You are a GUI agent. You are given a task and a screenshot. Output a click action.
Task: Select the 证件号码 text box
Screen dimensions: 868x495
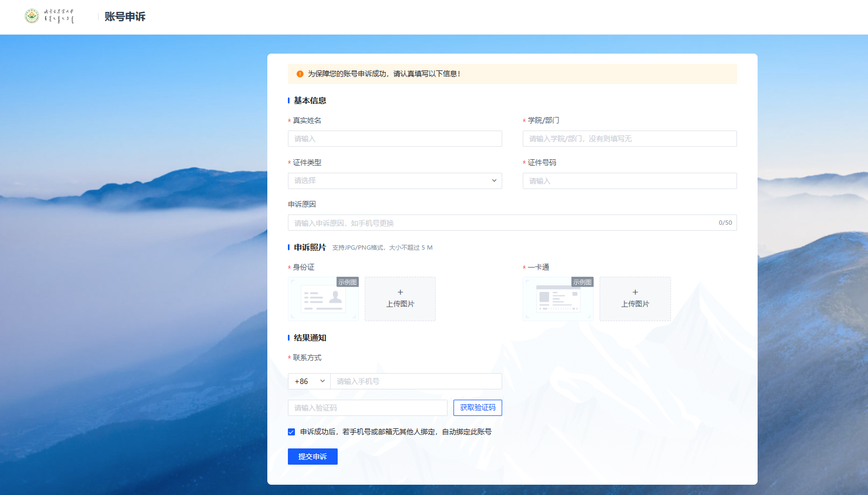tap(629, 181)
